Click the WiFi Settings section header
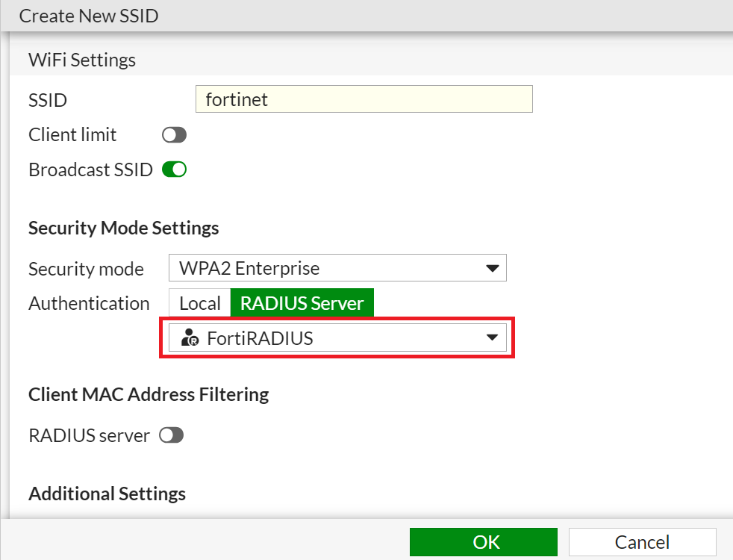The height and width of the screenshot is (560, 733). click(x=82, y=60)
